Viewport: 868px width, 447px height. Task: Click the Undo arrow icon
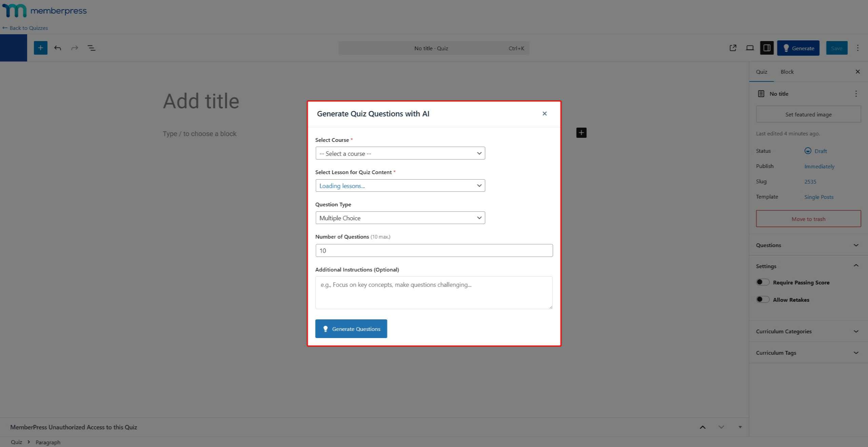(x=58, y=48)
